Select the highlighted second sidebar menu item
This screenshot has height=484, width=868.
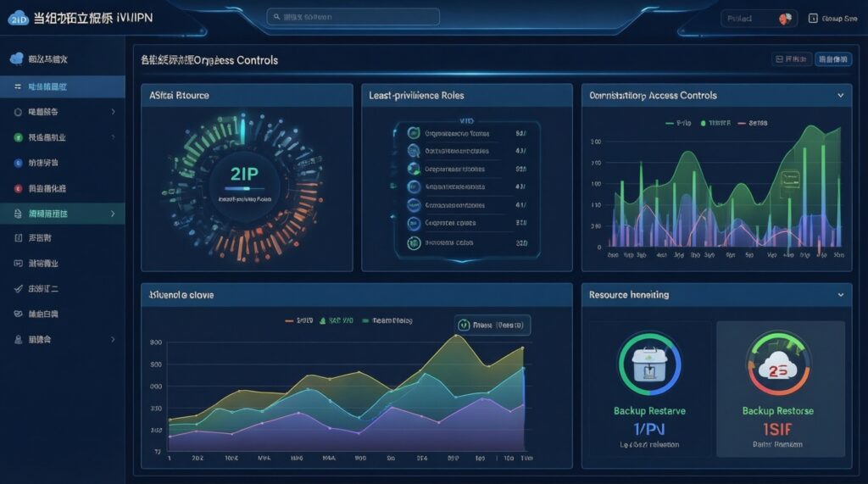(63, 86)
